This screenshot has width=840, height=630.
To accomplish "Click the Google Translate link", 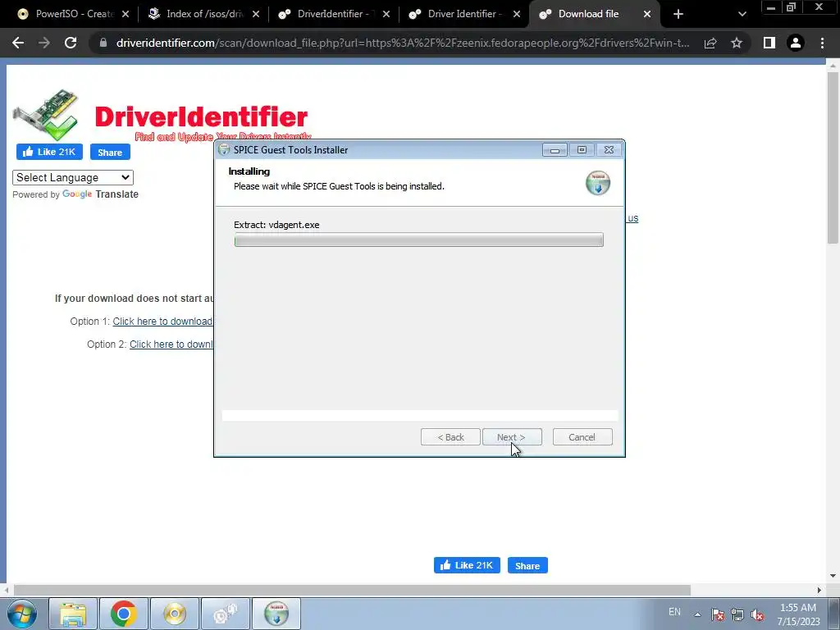I will (x=100, y=194).
